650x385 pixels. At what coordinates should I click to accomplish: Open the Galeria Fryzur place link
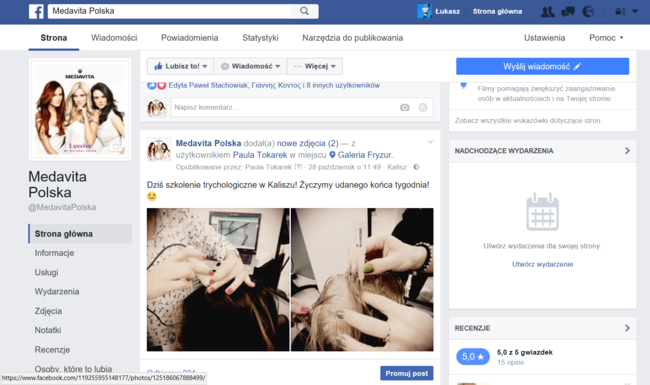364,155
